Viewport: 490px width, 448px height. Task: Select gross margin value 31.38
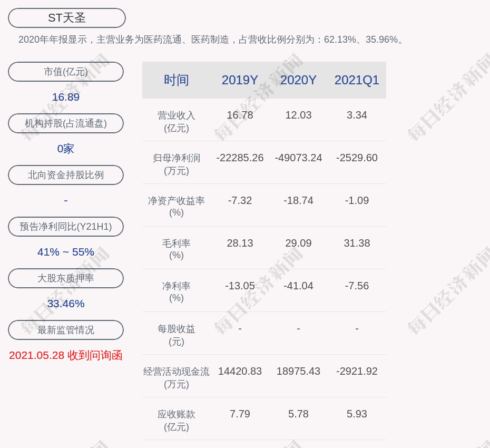[357, 243]
